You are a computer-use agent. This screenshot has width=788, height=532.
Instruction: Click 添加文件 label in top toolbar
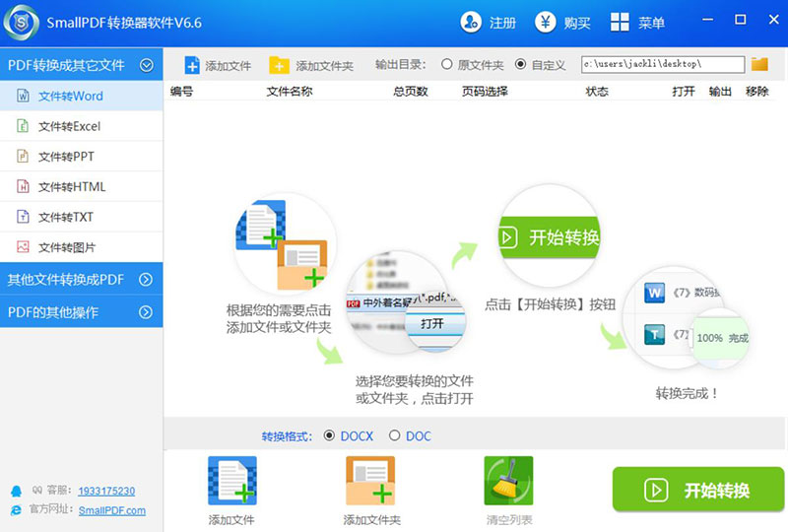tap(228, 66)
